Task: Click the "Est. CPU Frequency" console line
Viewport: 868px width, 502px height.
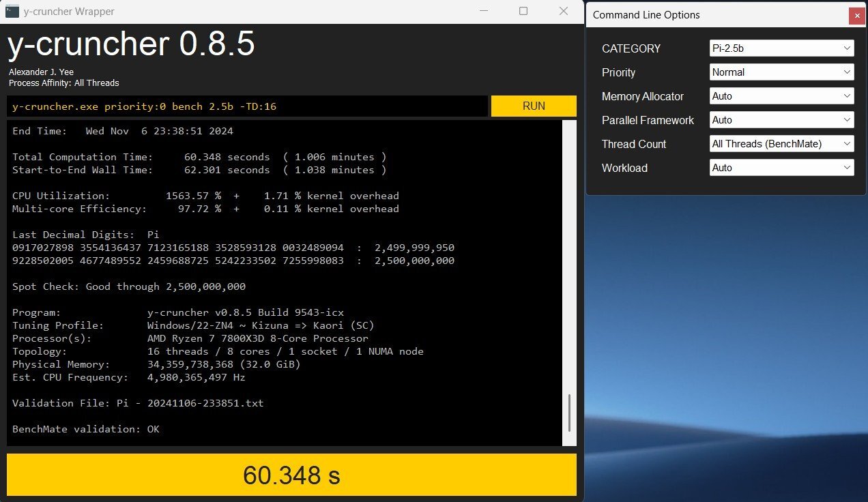Action: 129,377
